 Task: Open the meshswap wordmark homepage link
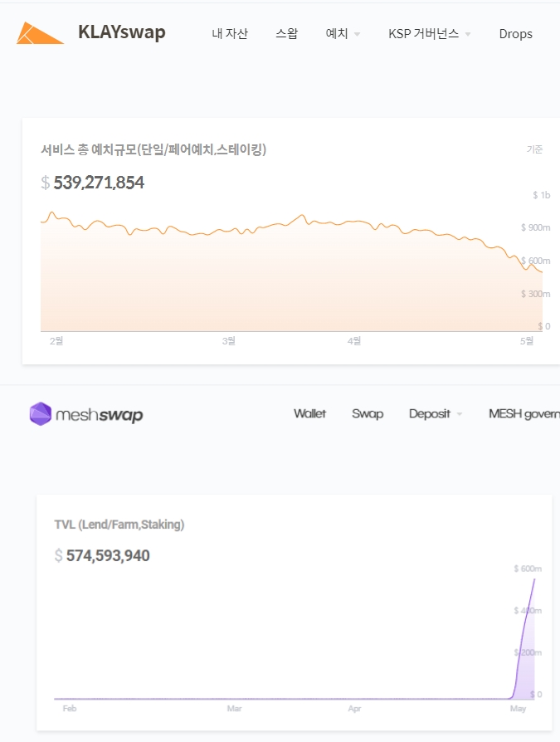click(x=100, y=415)
